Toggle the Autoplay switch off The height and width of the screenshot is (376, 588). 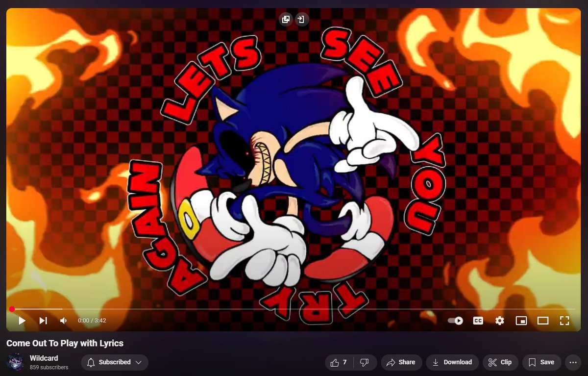[x=455, y=321]
